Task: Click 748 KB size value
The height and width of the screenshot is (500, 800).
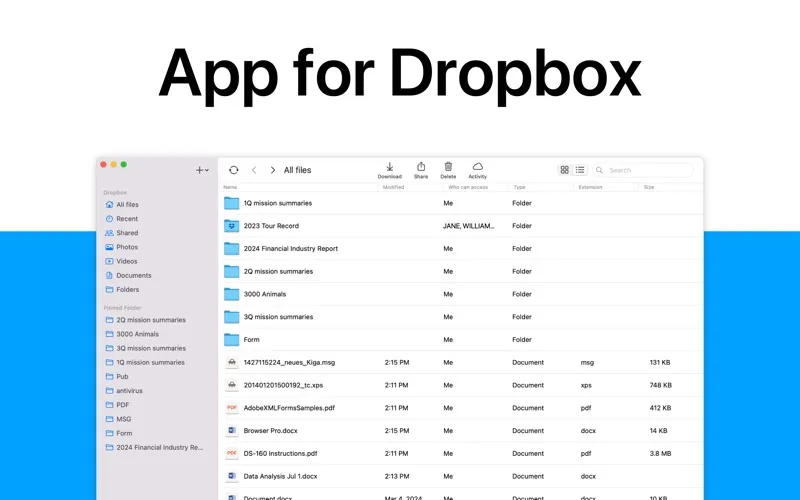Action: (x=660, y=385)
